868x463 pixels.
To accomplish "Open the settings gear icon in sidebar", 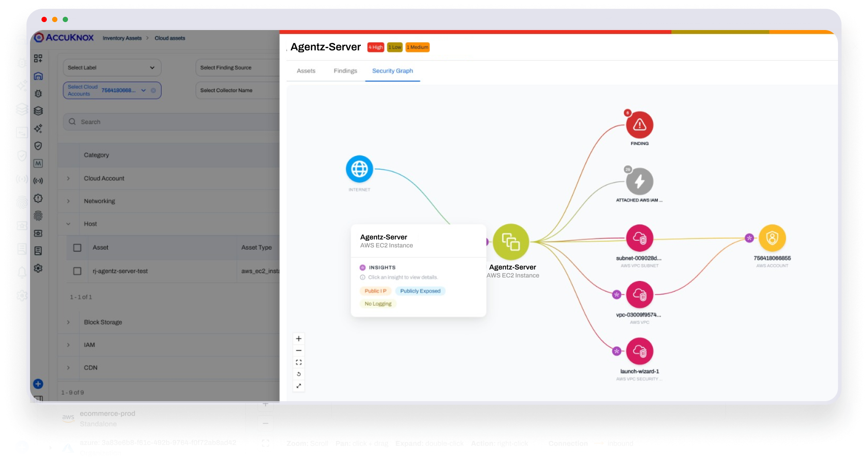I will [38, 268].
